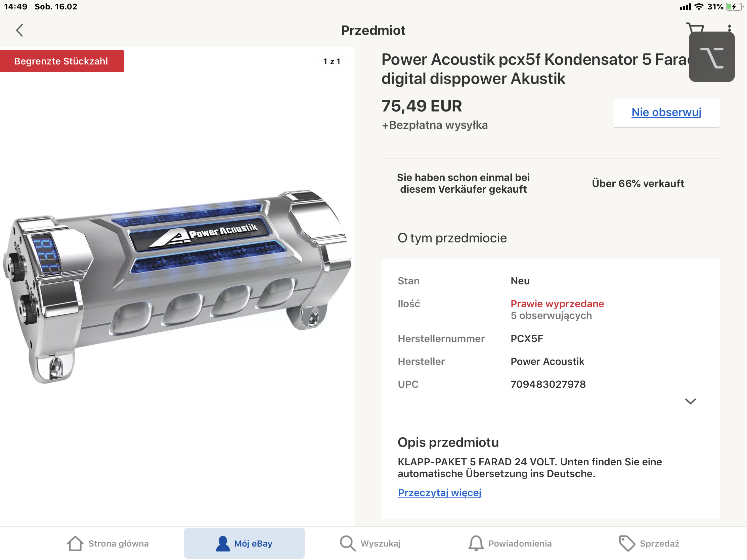
Task: Tap the 'Über 66% verkauft' label
Action: [x=638, y=183]
